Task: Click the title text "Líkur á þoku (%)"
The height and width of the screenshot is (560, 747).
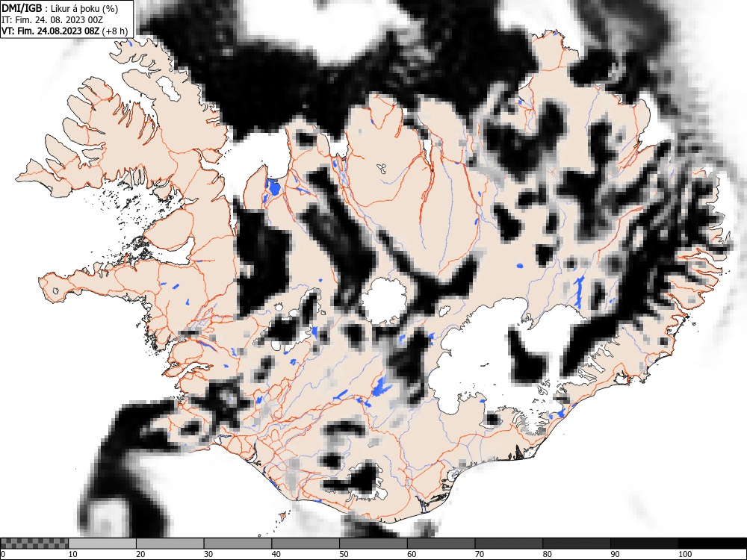Action: click(84, 8)
